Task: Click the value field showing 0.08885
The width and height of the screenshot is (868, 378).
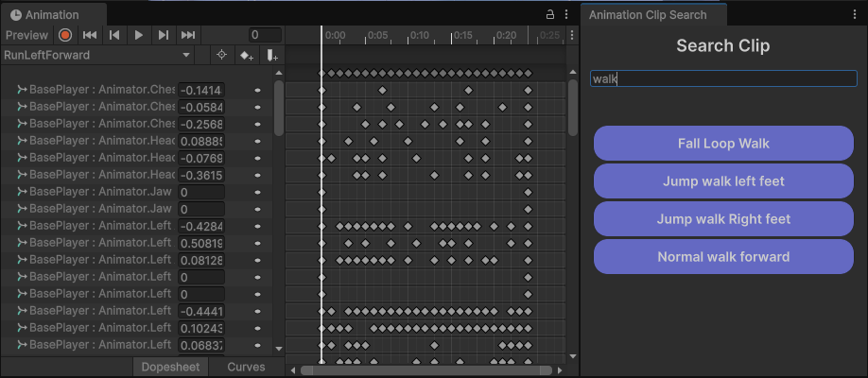Action: tap(201, 141)
